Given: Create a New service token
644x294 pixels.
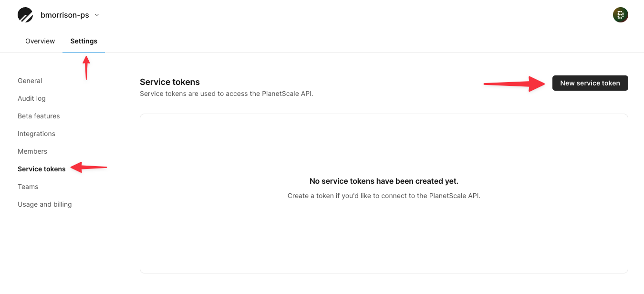Looking at the screenshot, I should 590,83.
